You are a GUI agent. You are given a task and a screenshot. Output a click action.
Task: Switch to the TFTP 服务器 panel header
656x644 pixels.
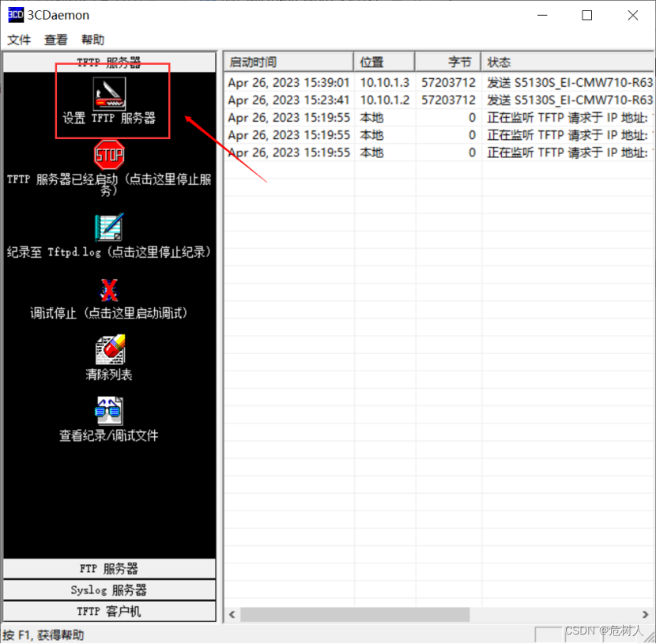109,62
